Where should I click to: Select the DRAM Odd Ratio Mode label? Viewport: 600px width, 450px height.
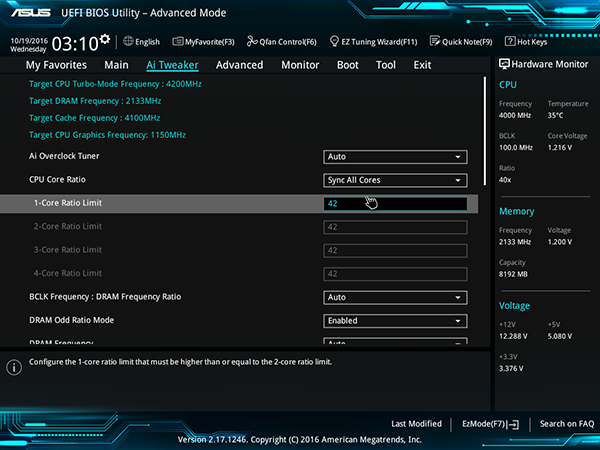[x=72, y=320]
